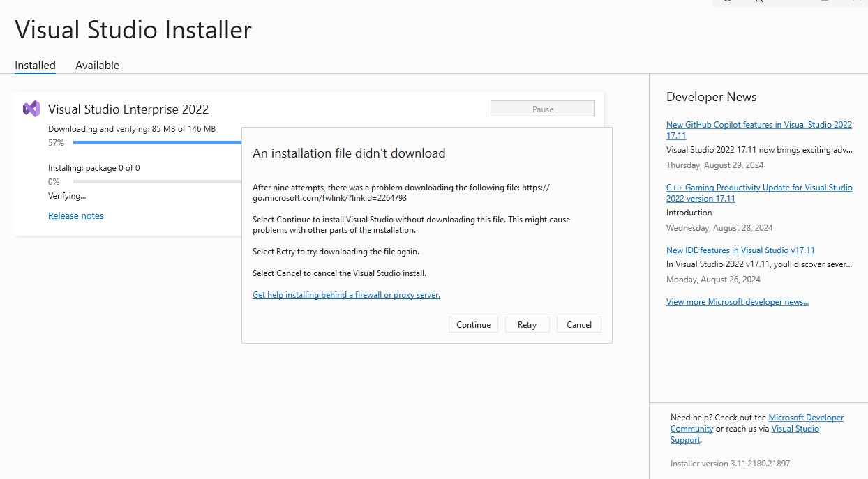The width and height of the screenshot is (868, 479).
Task: Click 'Select Cancel to cancel' instruction text
Action: [339, 273]
